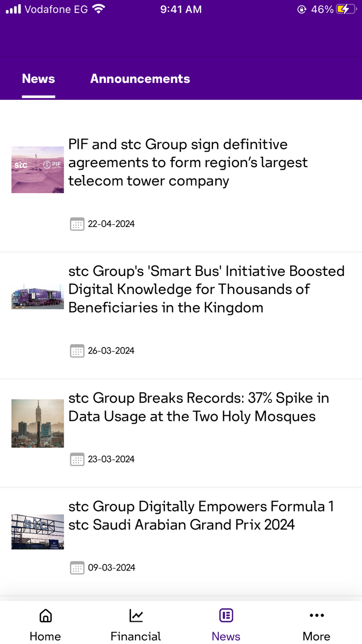362x644 pixels.
Task: Open the Home tab icon in bottom navigation
Action: coord(45,616)
